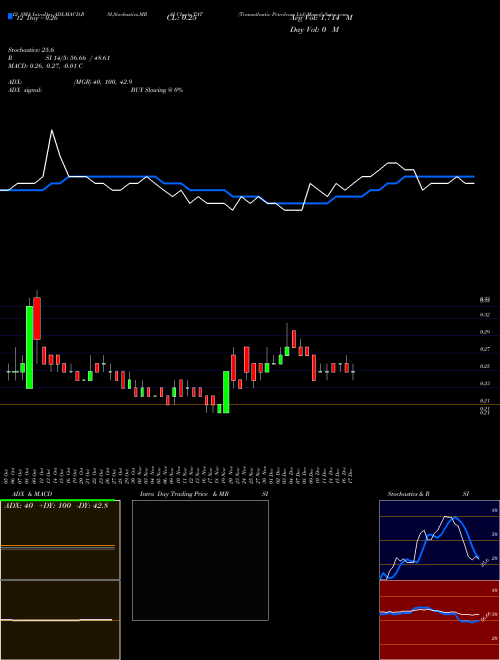
Task: Click the 'Stochastics: 23.6' reading
Action: [31, 50]
